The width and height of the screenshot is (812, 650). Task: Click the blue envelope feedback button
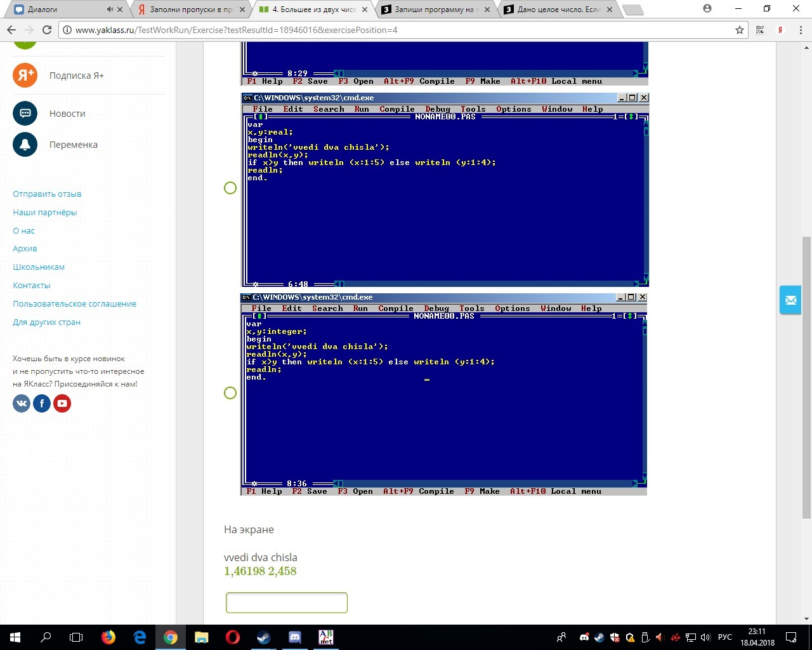tap(790, 300)
